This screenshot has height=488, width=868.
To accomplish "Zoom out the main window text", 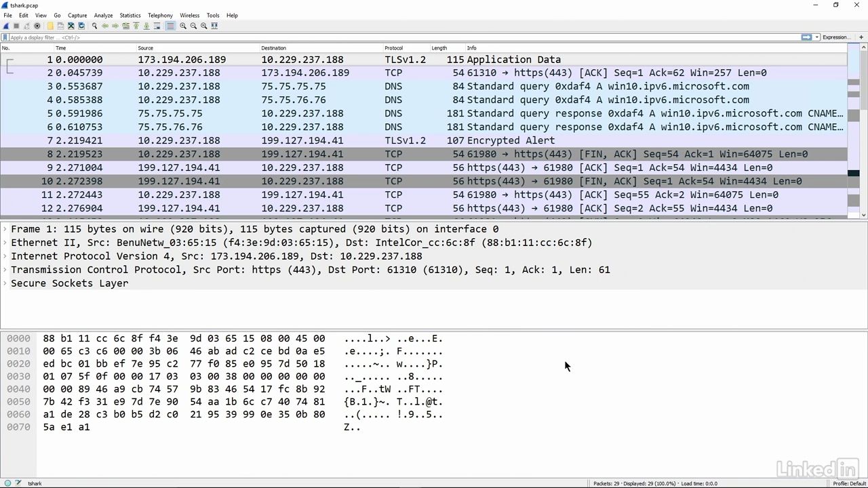I will [x=193, y=26].
